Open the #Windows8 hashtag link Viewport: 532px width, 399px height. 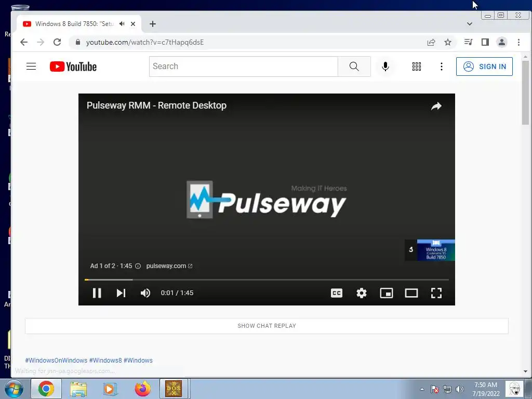(x=105, y=361)
